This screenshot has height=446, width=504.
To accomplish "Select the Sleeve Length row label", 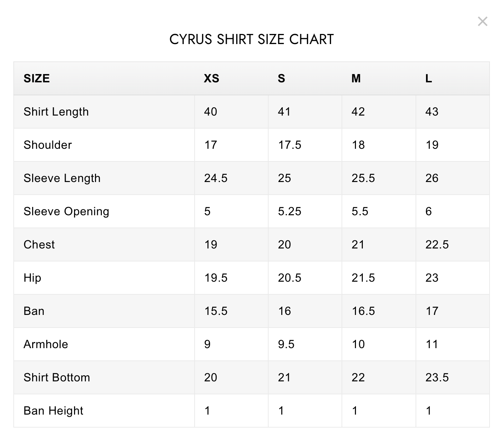I will (x=62, y=178).
